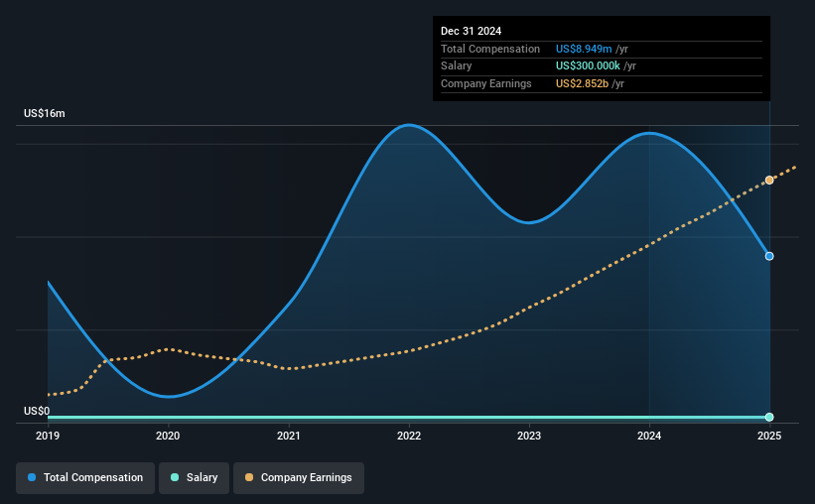Select the 2021 x-axis label
Screen dimensions: 815x504
[x=289, y=436]
